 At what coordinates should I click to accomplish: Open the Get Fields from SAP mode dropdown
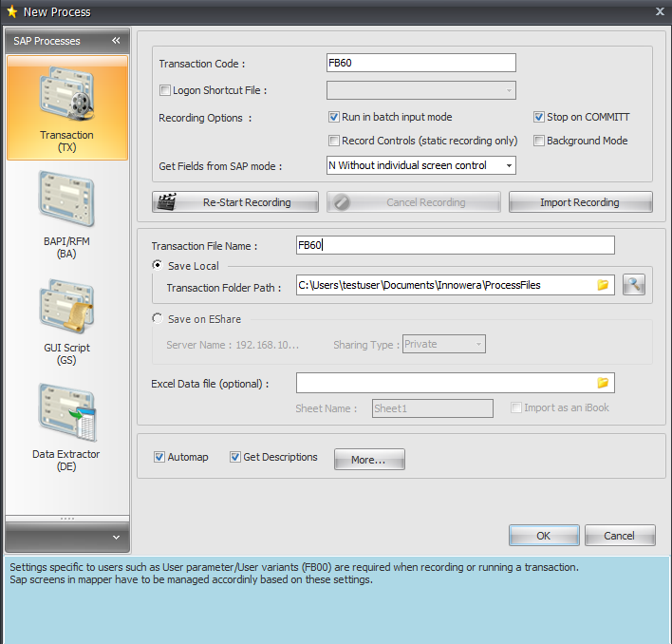[510, 165]
